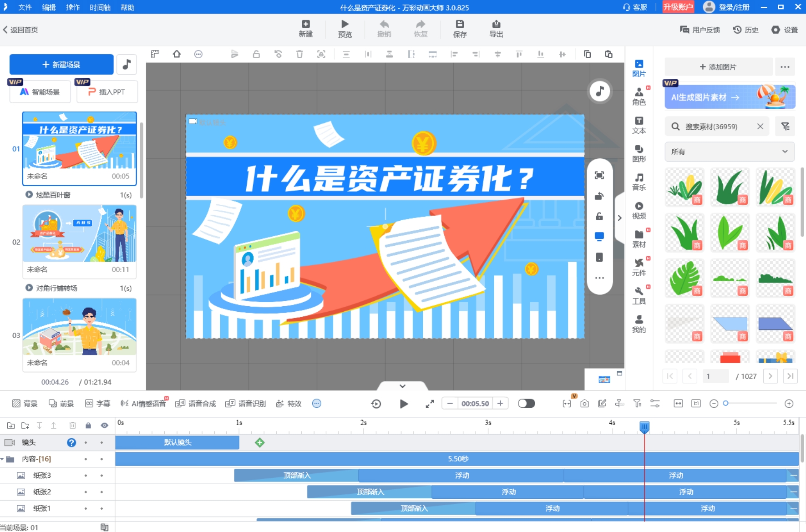Collapse the canvas panel with down chevron
This screenshot has width=806, height=532.
(x=402, y=386)
